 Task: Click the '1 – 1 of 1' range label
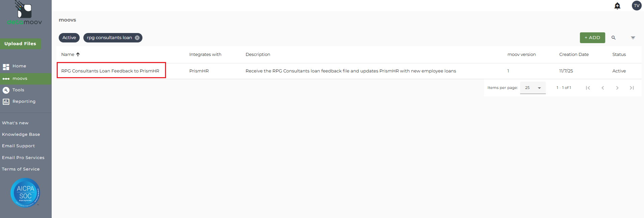point(564,88)
